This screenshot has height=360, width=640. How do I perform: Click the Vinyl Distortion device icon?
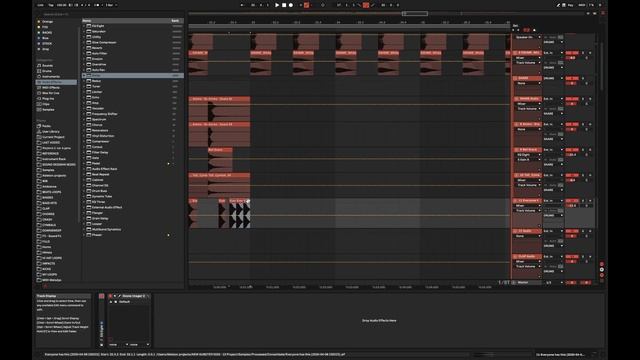coord(89,136)
